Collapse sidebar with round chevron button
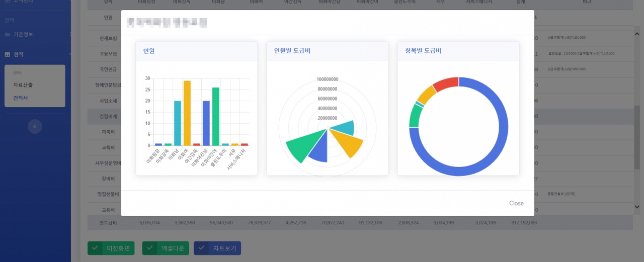Screen dimensions: 644x262 pos(35,127)
